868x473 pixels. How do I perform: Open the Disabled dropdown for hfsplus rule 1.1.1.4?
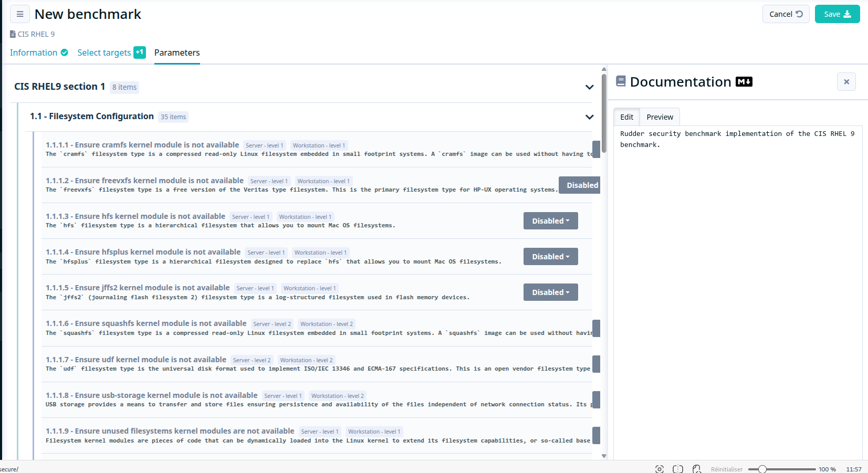click(551, 257)
